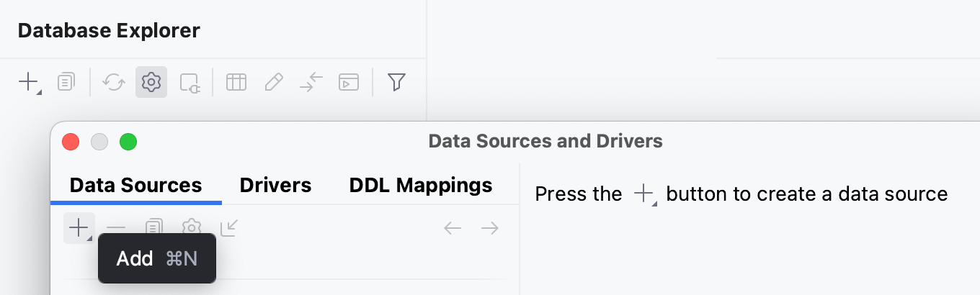Click Duplicate icon in Database Explorer toolbar

point(66,83)
